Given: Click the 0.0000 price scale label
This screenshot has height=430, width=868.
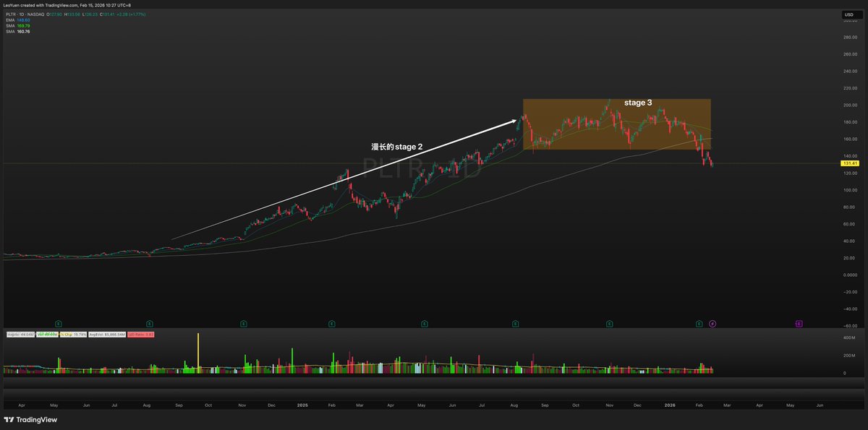Looking at the screenshot, I should (849, 275).
